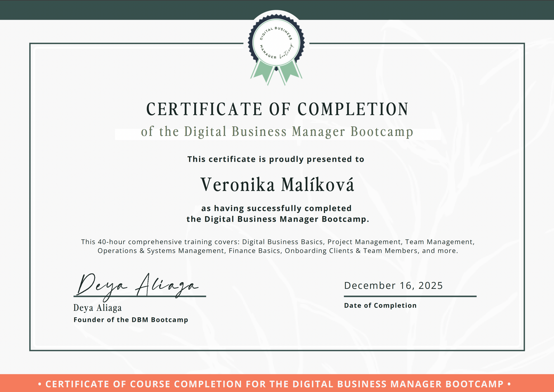Click the dark green top header band
Screen dimensions: 554x392
[121, 10]
